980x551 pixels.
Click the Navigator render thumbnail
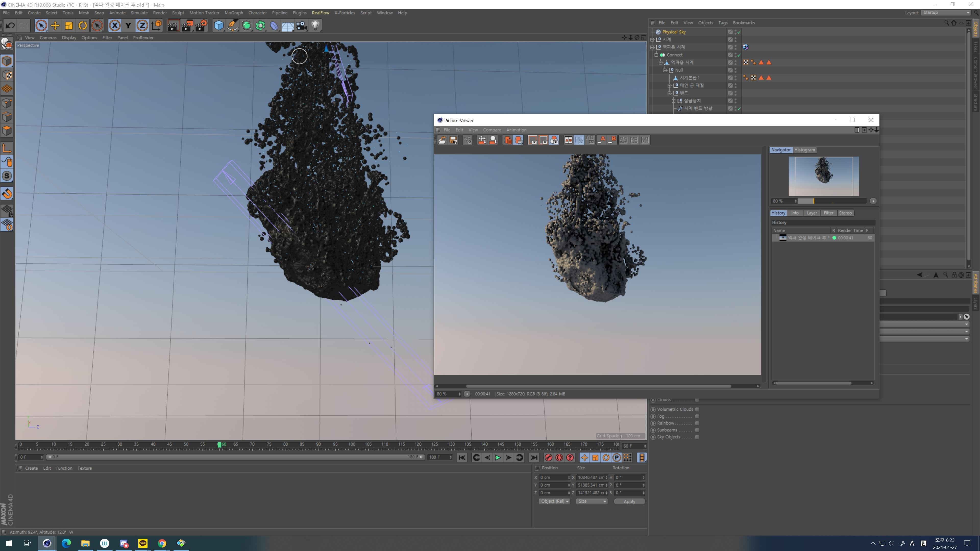(824, 177)
